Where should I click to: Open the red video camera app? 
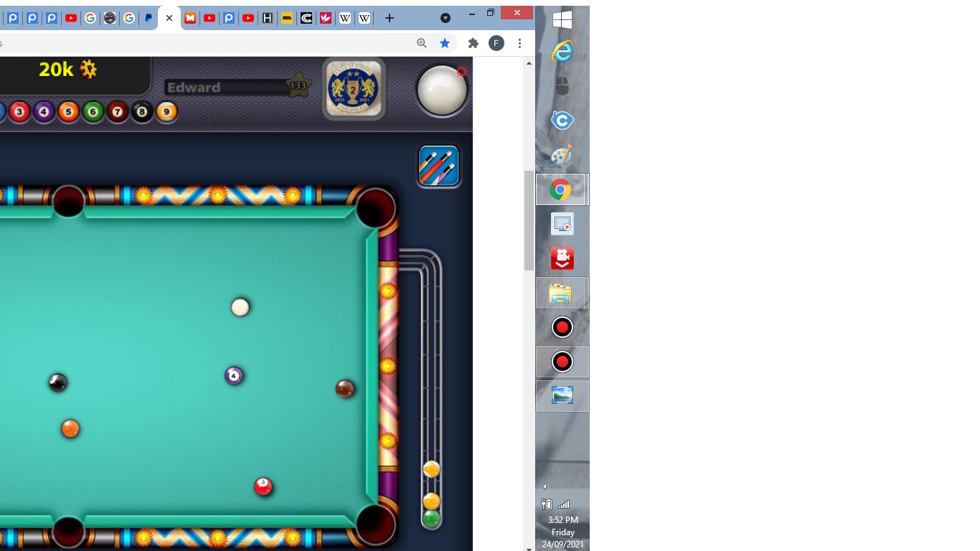[x=562, y=258]
